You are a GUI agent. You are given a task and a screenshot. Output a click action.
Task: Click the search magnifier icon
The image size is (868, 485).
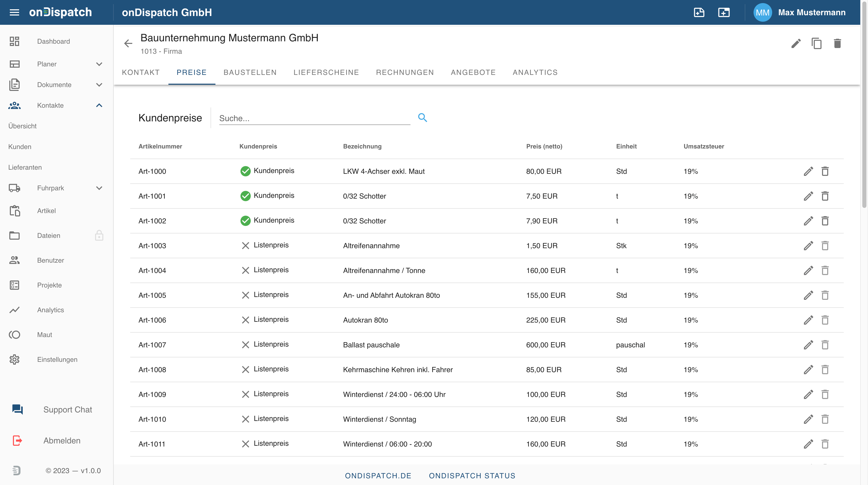(422, 118)
